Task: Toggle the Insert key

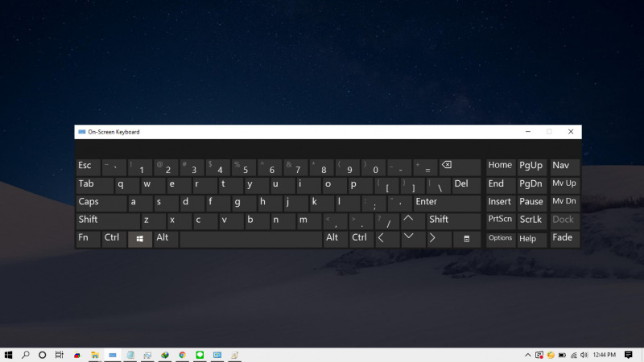Action: click(x=501, y=204)
